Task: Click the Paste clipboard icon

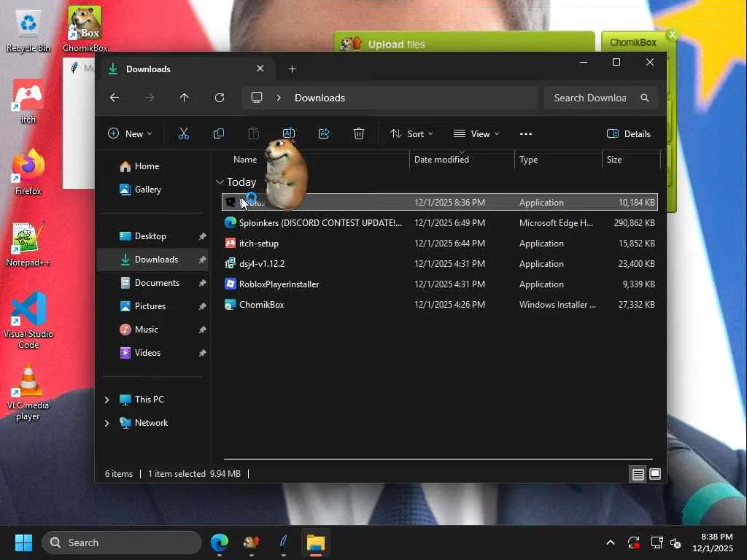Action: coord(254,134)
